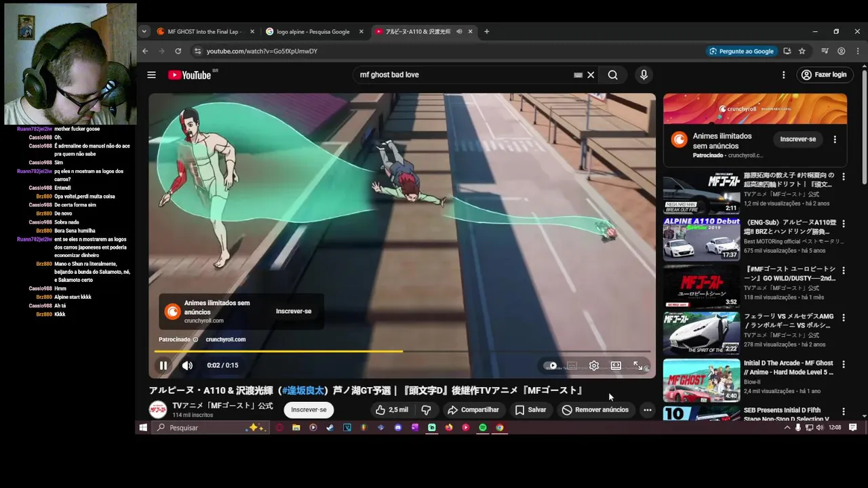Open options for the Crunchyroll sidebar ad
Image resolution: width=868 pixels, height=488 pixels.
click(835, 139)
